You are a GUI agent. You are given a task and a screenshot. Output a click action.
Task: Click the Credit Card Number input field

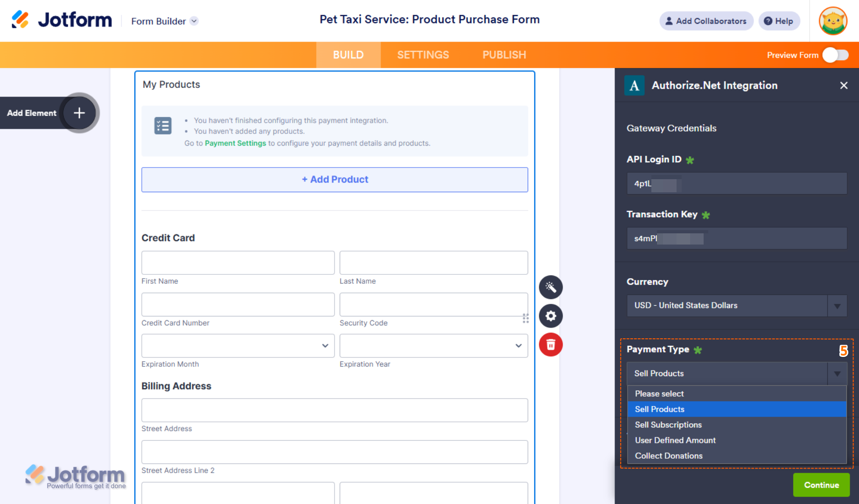click(x=237, y=304)
